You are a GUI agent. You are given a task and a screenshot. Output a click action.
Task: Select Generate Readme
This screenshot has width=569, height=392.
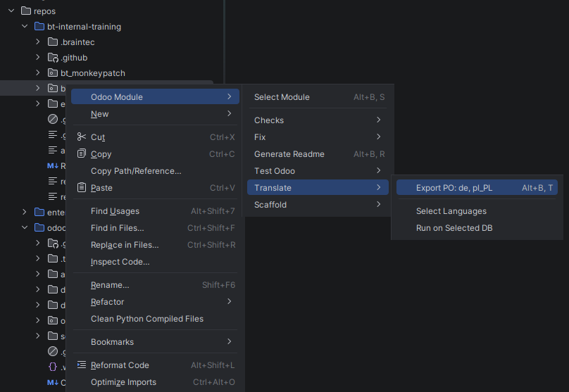click(x=318, y=154)
